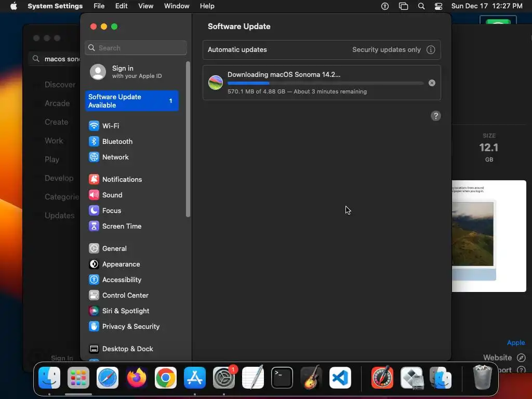Launch Safari from the Dock
This screenshot has width=532, height=399.
[108, 378]
